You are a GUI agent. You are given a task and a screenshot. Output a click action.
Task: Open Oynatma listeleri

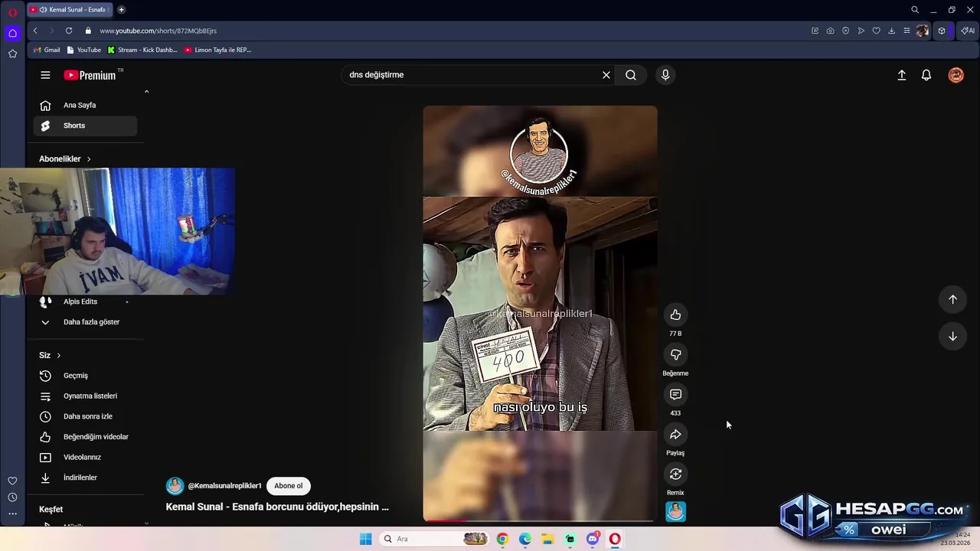[85, 396]
